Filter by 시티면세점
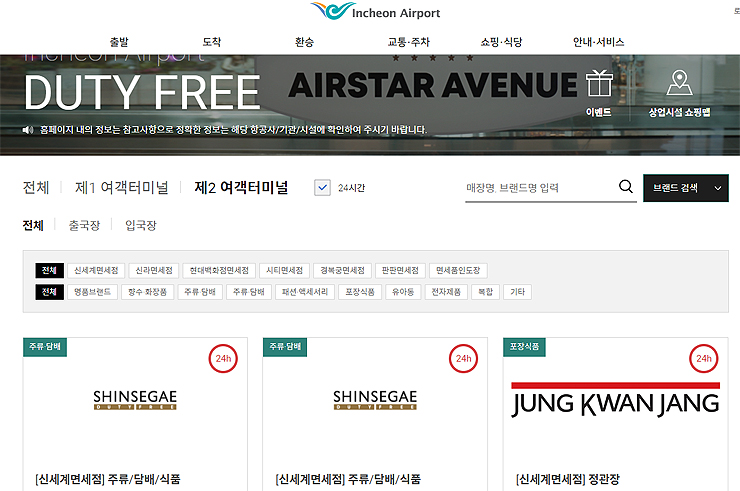Image resolution: width=740 pixels, height=491 pixels. pyautogui.click(x=284, y=271)
